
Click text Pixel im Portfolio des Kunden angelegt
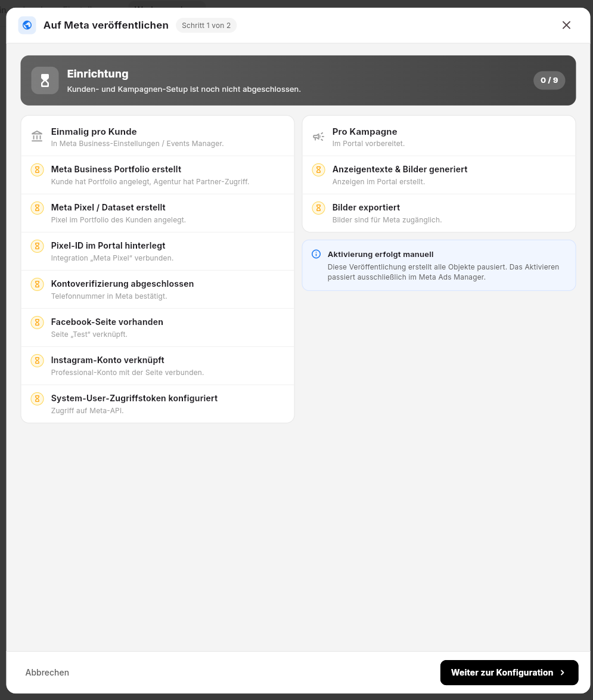point(118,220)
